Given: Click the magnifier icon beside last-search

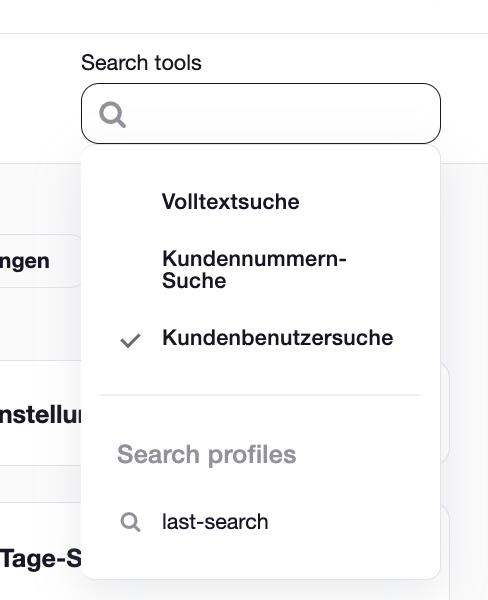Looking at the screenshot, I should 130,522.
